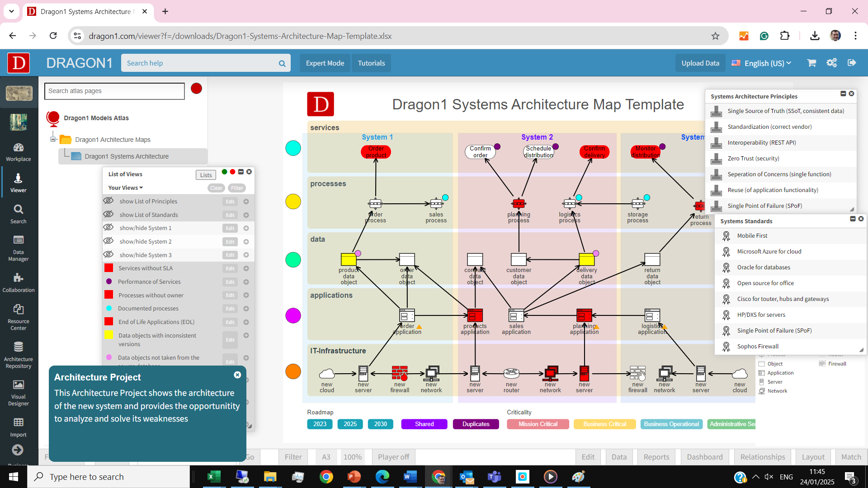Click the Upload Data button
Screen dimensions: 868x488
tap(700, 63)
